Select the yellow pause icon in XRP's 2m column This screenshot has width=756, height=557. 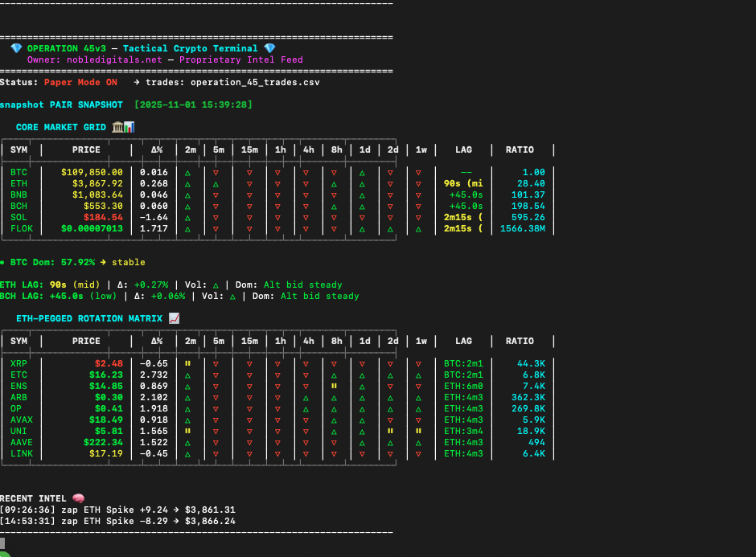point(187,363)
